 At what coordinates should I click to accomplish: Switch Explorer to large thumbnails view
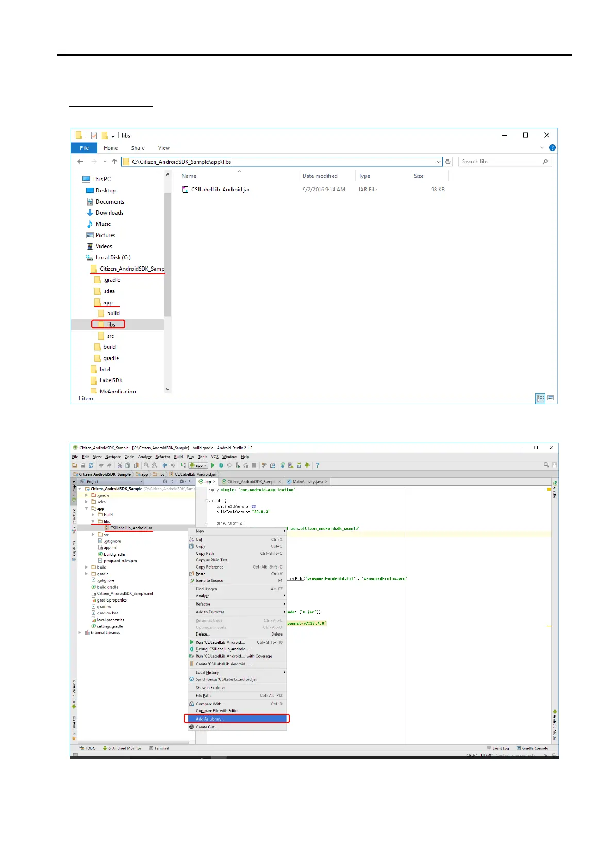tap(551, 398)
